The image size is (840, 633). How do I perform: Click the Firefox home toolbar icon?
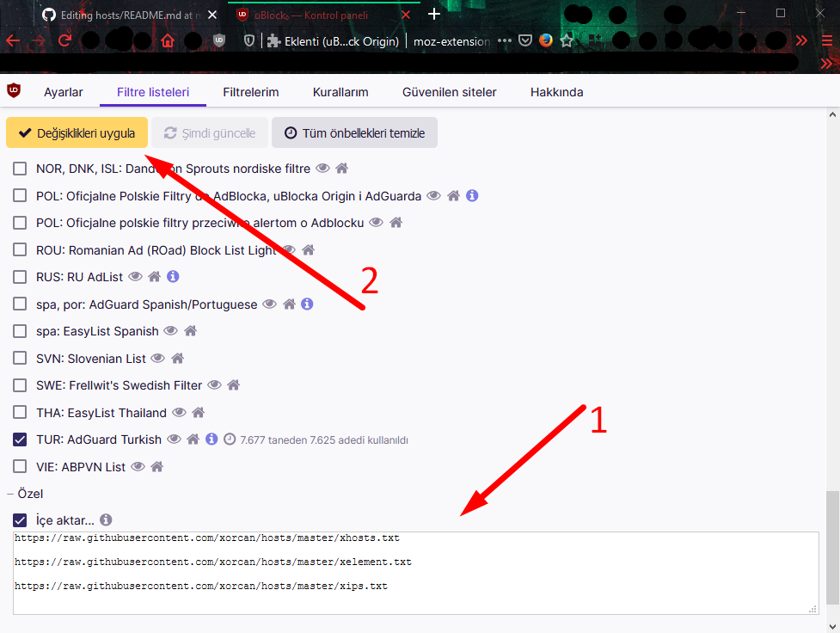(x=167, y=40)
